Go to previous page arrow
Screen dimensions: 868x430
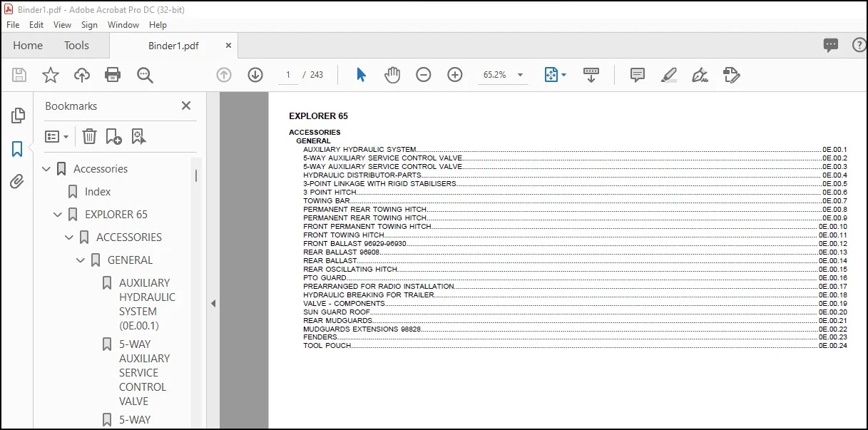point(224,75)
